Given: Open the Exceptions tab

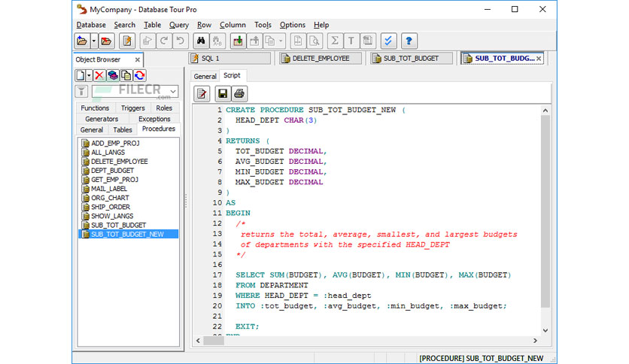Looking at the screenshot, I should [154, 119].
